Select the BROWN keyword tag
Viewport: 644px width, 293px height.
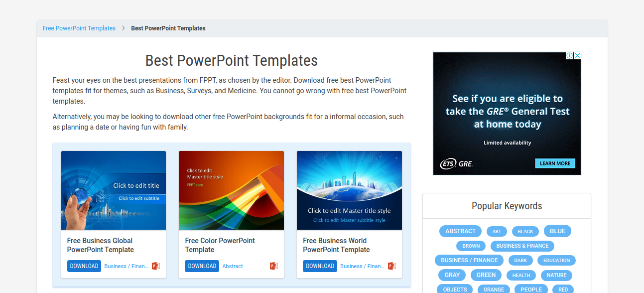[471, 246]
